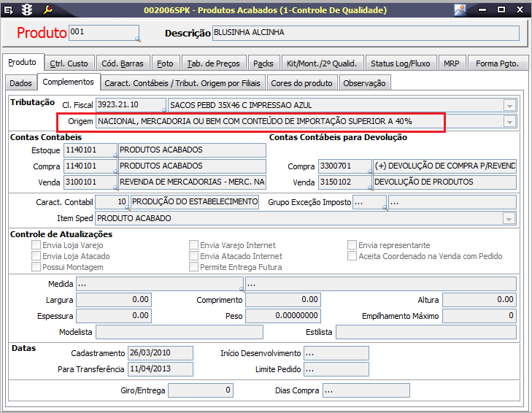Open Observação sub-tab
Screen dimensions: 532x413
(364, 83)
